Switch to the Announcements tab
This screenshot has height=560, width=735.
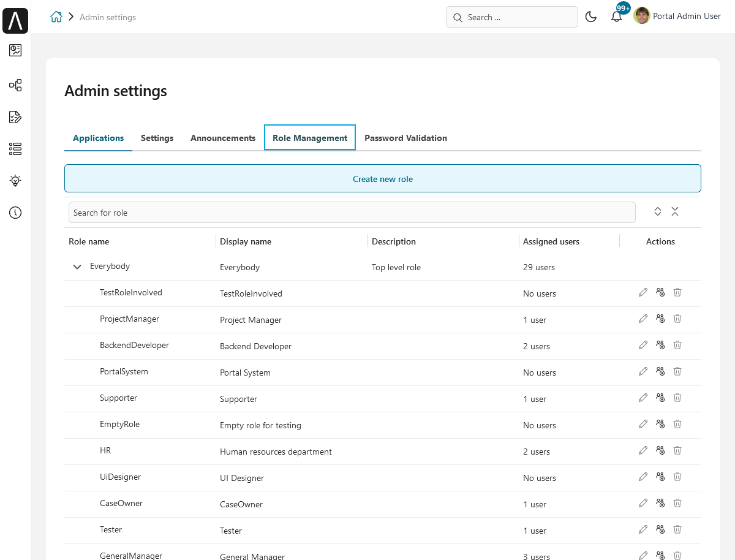click(223, 138)
